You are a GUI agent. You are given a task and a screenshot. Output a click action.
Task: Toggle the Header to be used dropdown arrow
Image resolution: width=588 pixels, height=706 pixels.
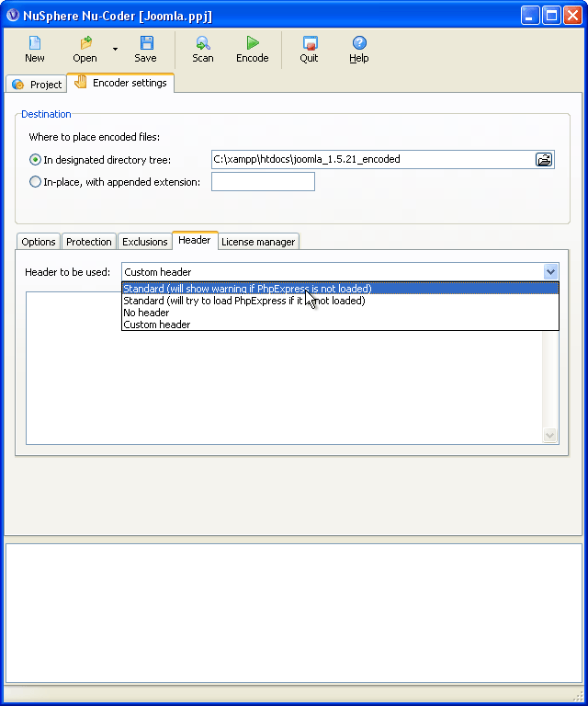click(x=550, y=272)
